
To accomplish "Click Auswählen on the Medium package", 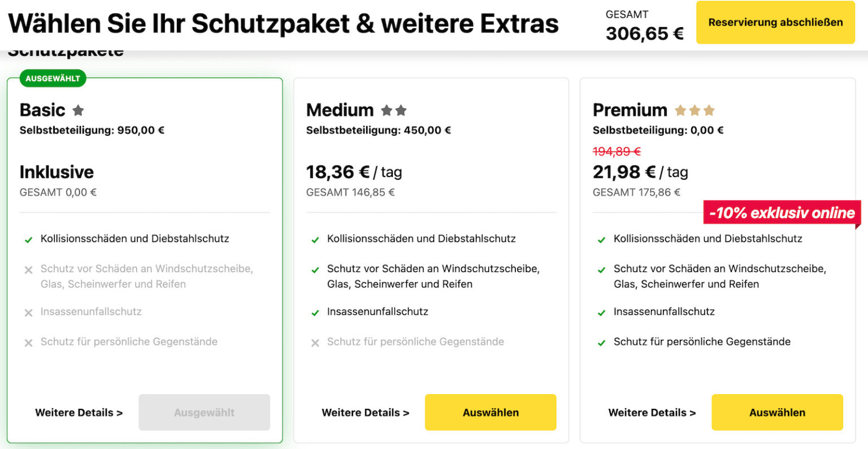I will [x=491, y=412].
